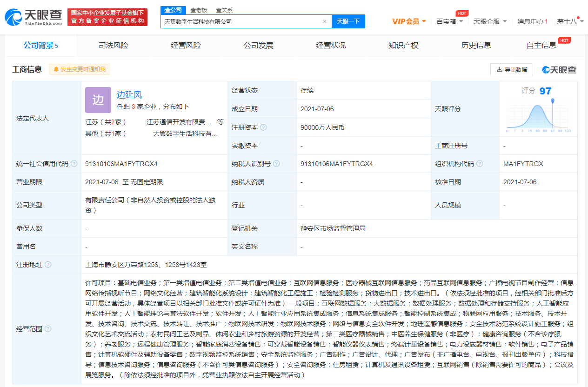Open the 百宝箱 dropdown menu

point(450,21)
